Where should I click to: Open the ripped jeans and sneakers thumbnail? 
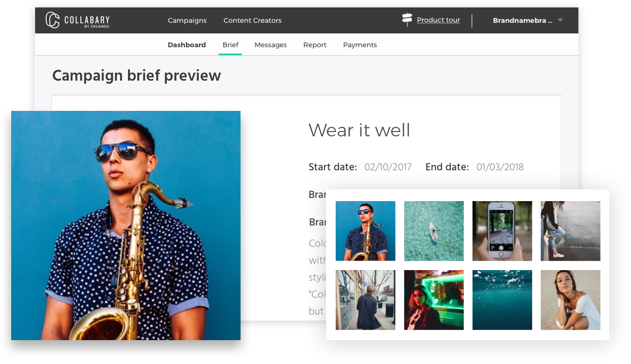(570, 231)
